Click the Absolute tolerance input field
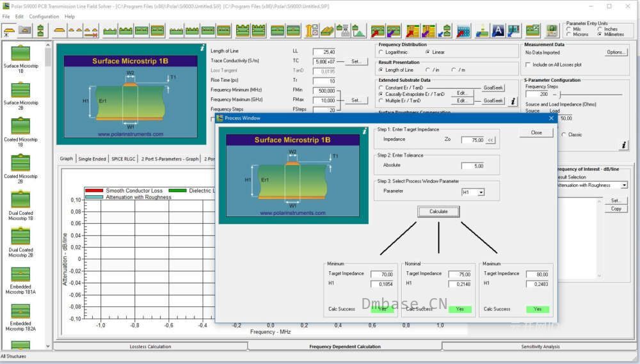Viewport: 640px width, 364px height. pos(473,166)
